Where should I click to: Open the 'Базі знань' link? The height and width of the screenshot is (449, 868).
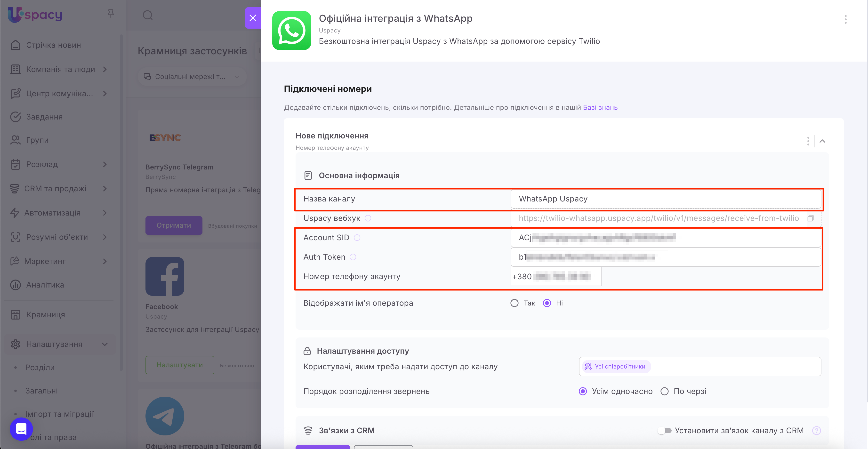600,107
